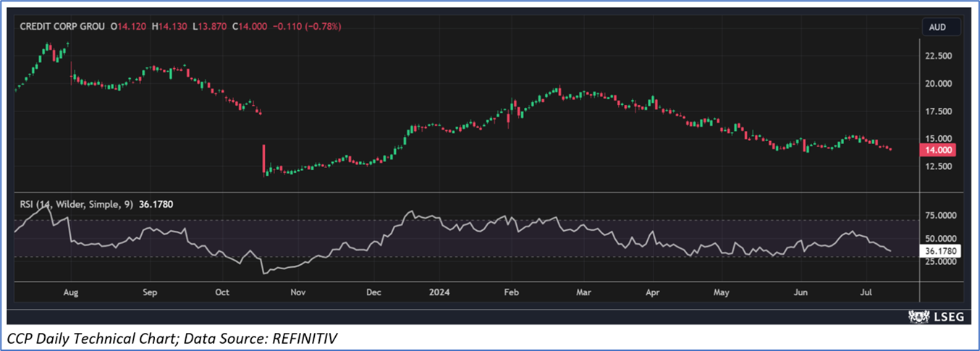The width and height of the screenshot is (980, 351).
Task: Click the 2024 label on the time axis
Action: point(439,292)
